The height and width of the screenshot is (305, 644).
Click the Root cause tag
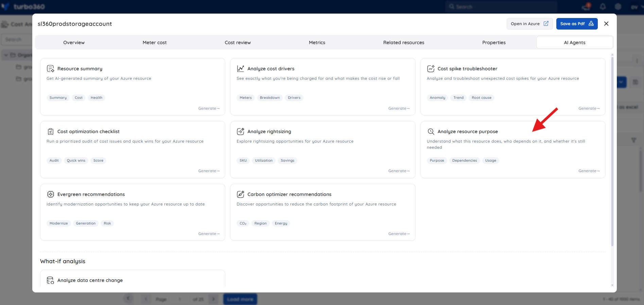click(x=482, y=97)
